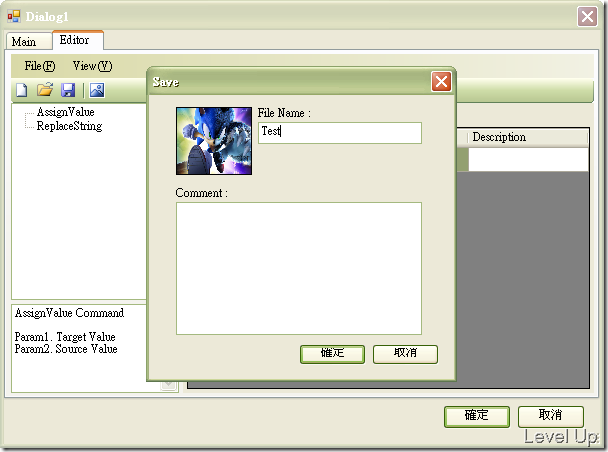The height and width of the screenshot is (452, 608).
Task: Open the View(V) menu
Action: click(x=93, y=66)
